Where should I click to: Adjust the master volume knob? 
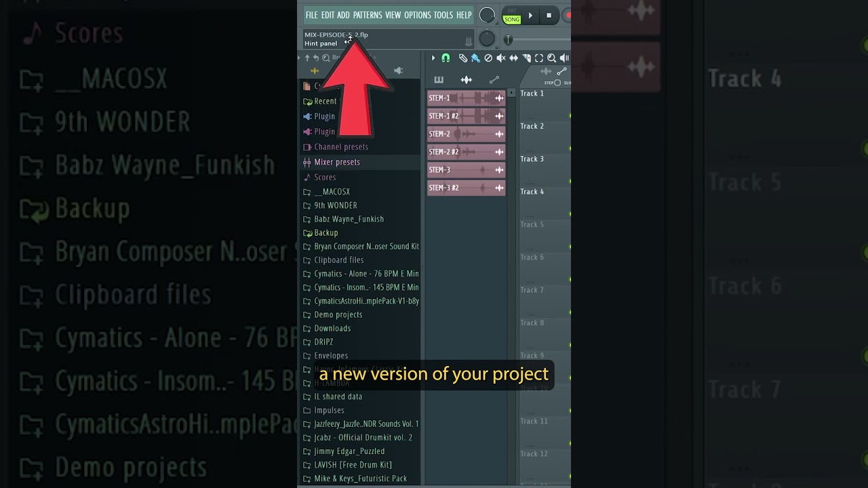(x=487, y=15)
